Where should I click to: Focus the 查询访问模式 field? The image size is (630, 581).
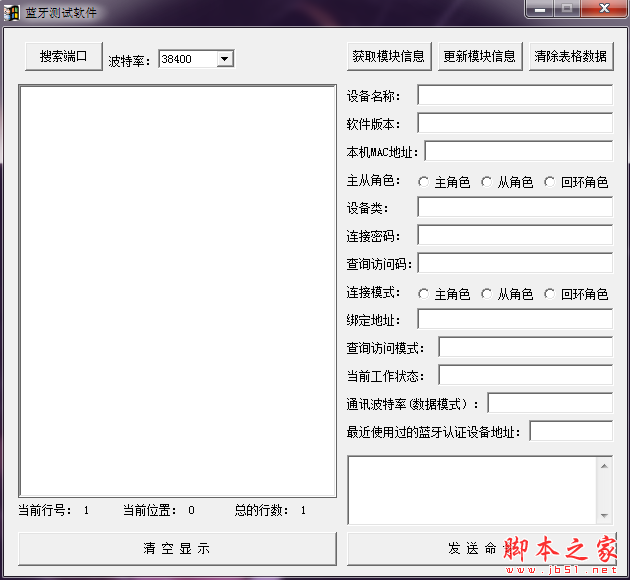click(x=526, y=347)
